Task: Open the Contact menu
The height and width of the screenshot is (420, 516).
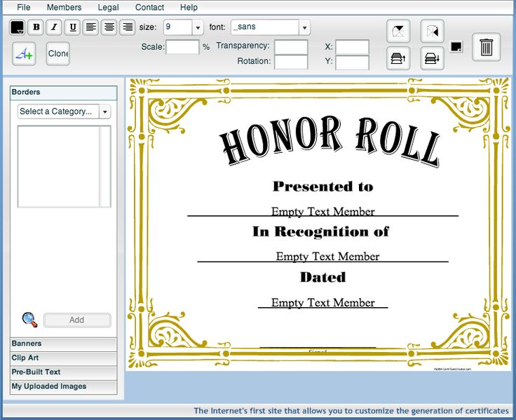Action: pos(149,7)
